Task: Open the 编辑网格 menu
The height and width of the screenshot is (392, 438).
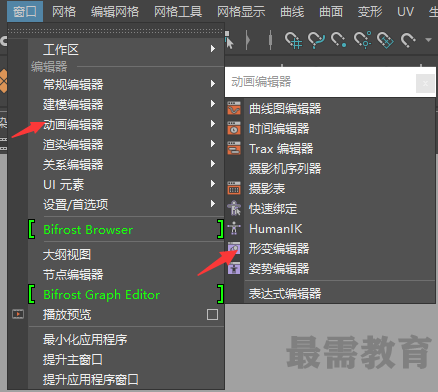Action: click(x=115, y=12)
